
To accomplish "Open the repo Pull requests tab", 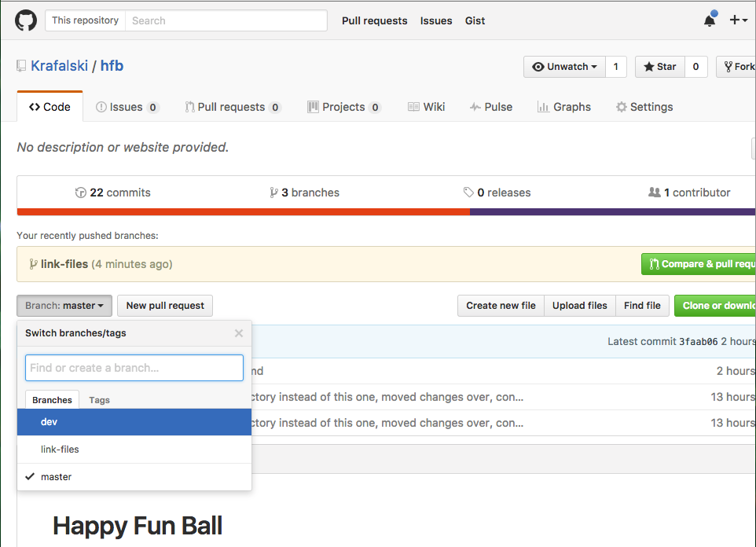I will click(x=233, y=107).
